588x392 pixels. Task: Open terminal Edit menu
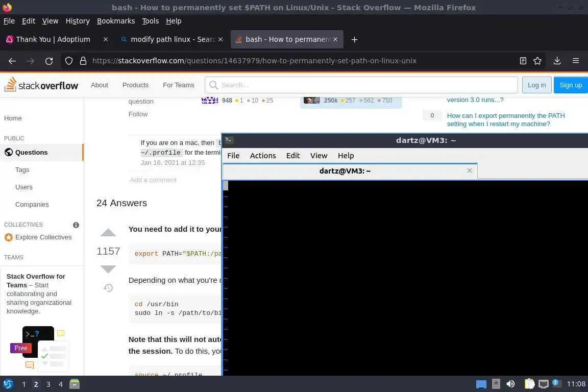coord(293,155)
